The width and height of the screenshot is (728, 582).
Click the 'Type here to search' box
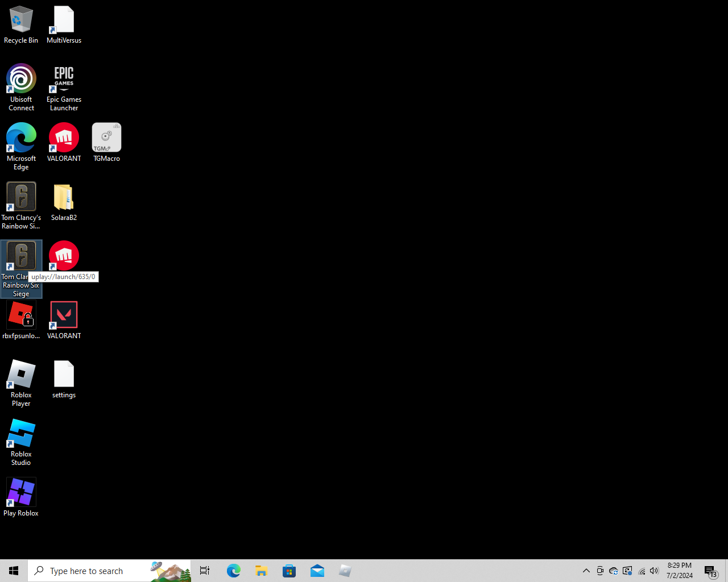[109, 571]
